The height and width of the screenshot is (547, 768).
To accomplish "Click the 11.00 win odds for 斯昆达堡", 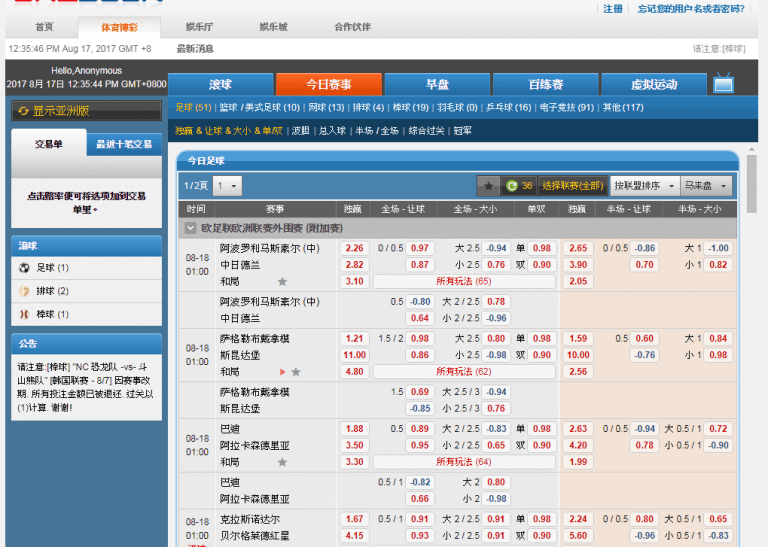I will tap(355, 355).
